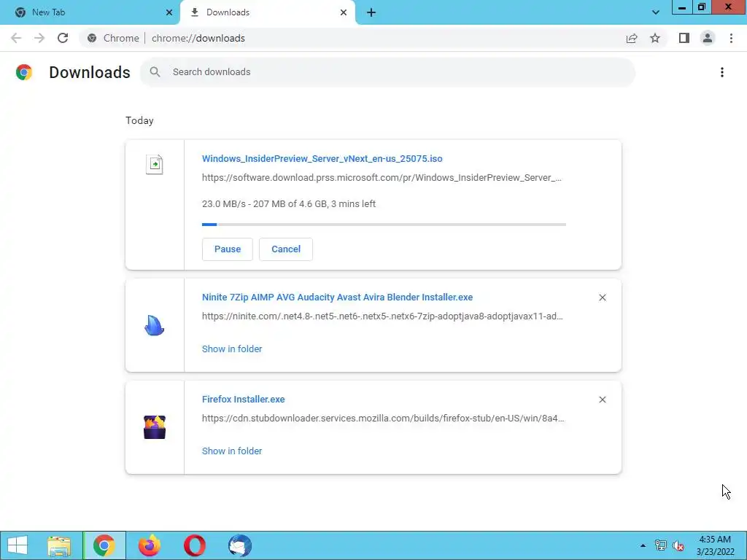Viewport: 747px width, 560px height.
Task: Open Thunderbird from the taskbar
Action: pyautogui.click(x=239, y=545)
